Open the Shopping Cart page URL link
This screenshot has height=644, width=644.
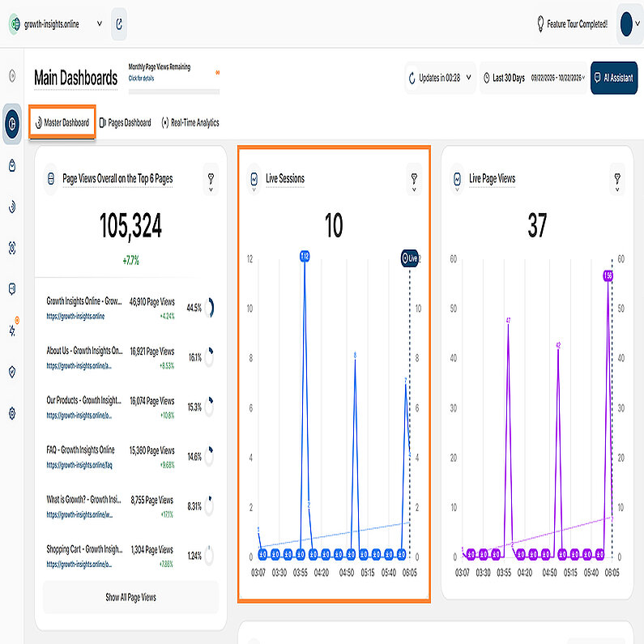coord(79,565)
